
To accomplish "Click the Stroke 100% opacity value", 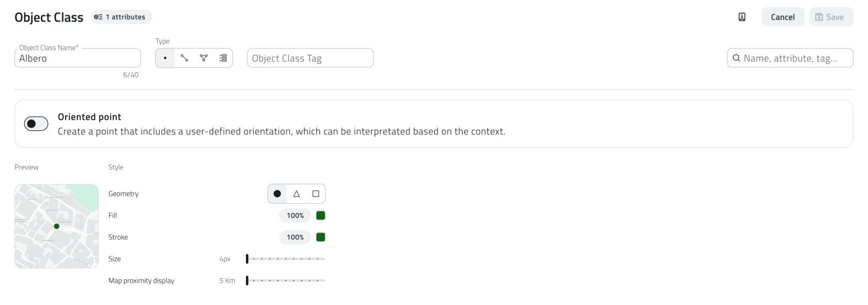I will pos(295,237).
